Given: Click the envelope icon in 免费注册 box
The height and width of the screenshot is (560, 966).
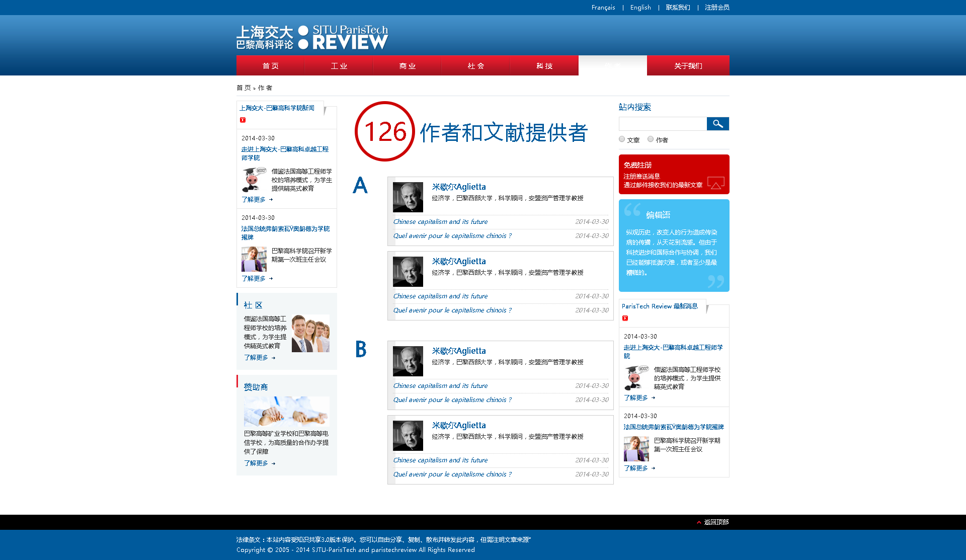Looking at the screenshot, I should click(x=715, y=183).
